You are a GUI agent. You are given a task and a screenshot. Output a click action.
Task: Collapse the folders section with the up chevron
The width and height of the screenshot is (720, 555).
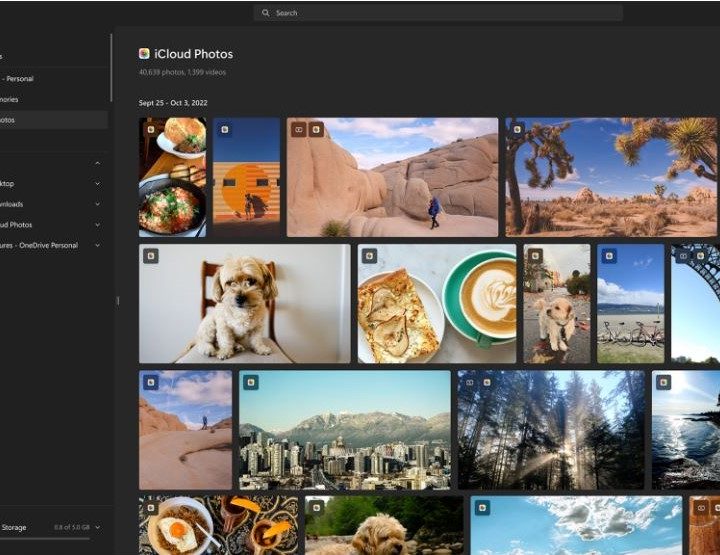(97, 163)
